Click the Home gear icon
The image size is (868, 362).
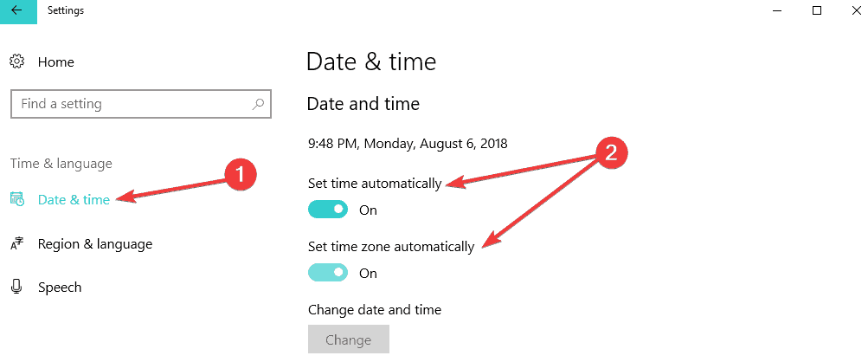pyautogui.click(x=17, y=62)
